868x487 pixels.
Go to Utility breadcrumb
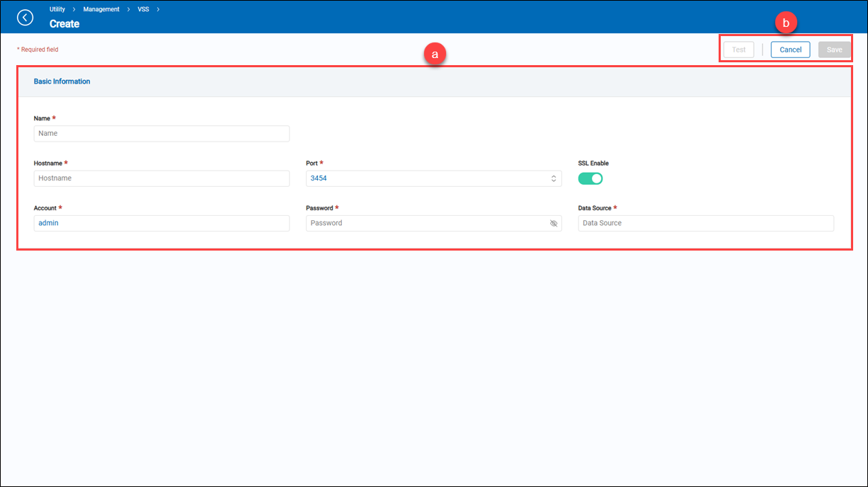(x=57, y=9)
